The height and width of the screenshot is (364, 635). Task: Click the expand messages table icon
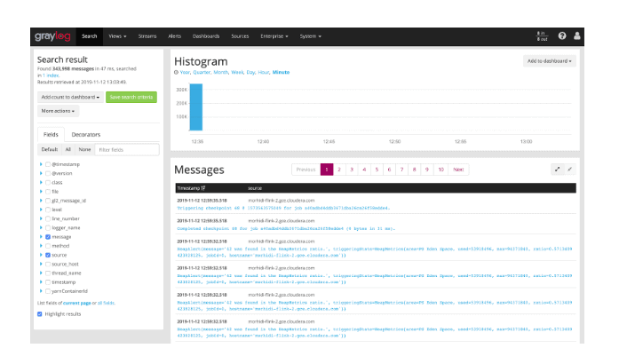(558, 169)
